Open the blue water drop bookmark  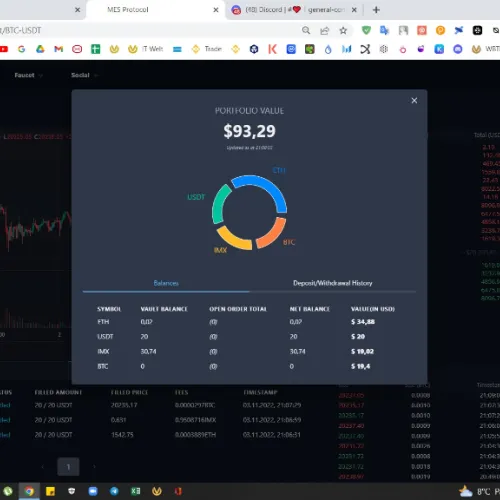[328, 49]
